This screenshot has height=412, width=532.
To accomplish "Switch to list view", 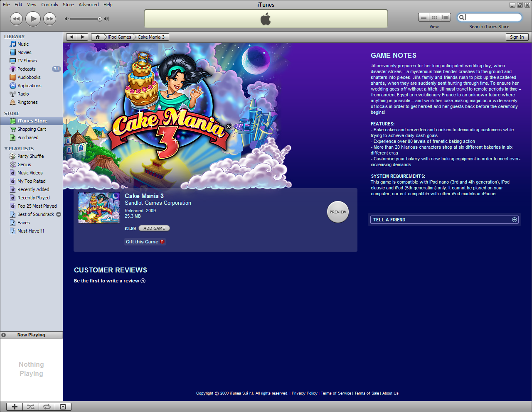I will (424, 17).
